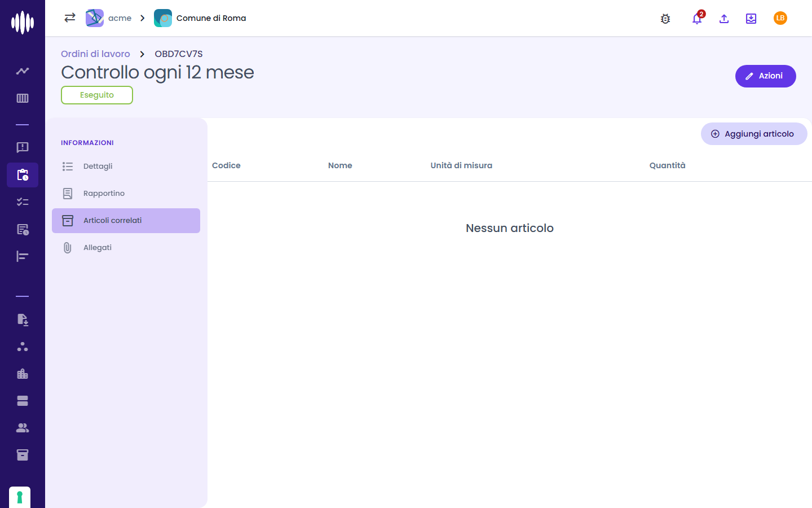Open the Allegati section

[x=126, y=248]
